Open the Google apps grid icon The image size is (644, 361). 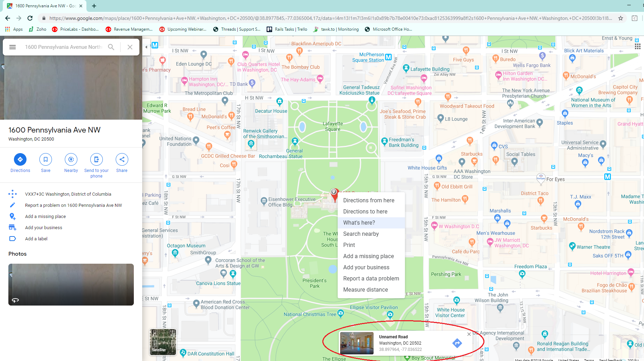pos(637,46)
